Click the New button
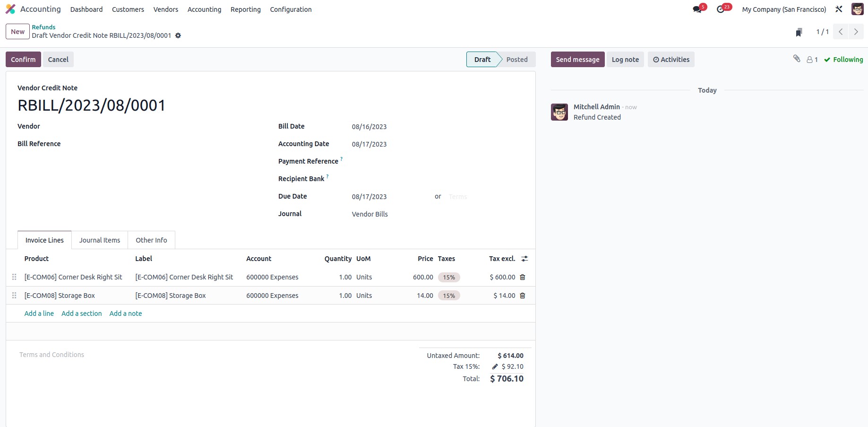 [x=17, y=32]
